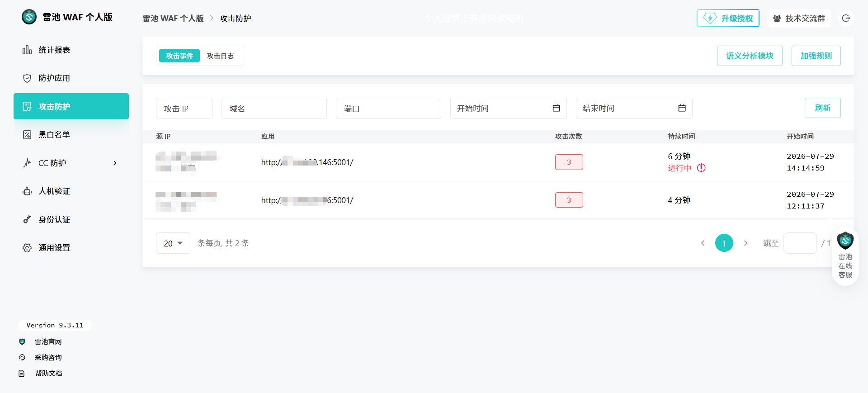Open the end time calendar icon
Viewport: 868px width, 393px height.
coord(682,108)
